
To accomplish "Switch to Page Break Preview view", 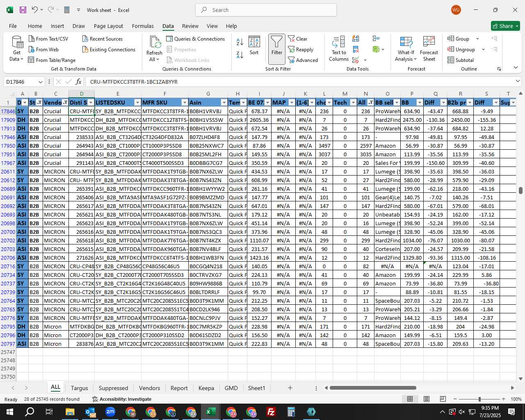I will [x=443, y=399].
